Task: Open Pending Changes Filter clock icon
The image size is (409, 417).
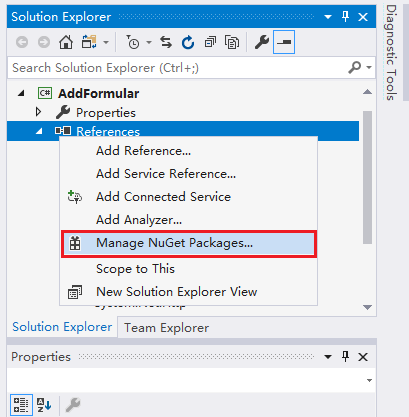Action: tap(133, 42)
